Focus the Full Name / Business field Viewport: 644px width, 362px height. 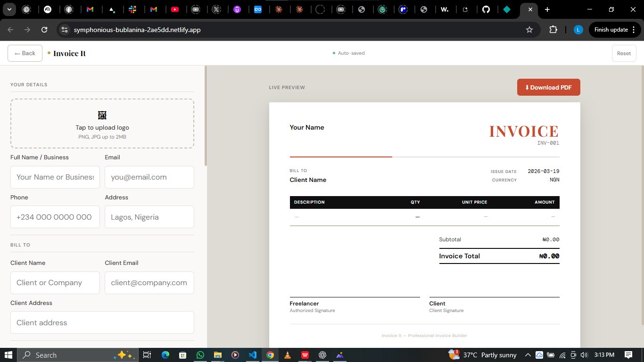[55, 177]
